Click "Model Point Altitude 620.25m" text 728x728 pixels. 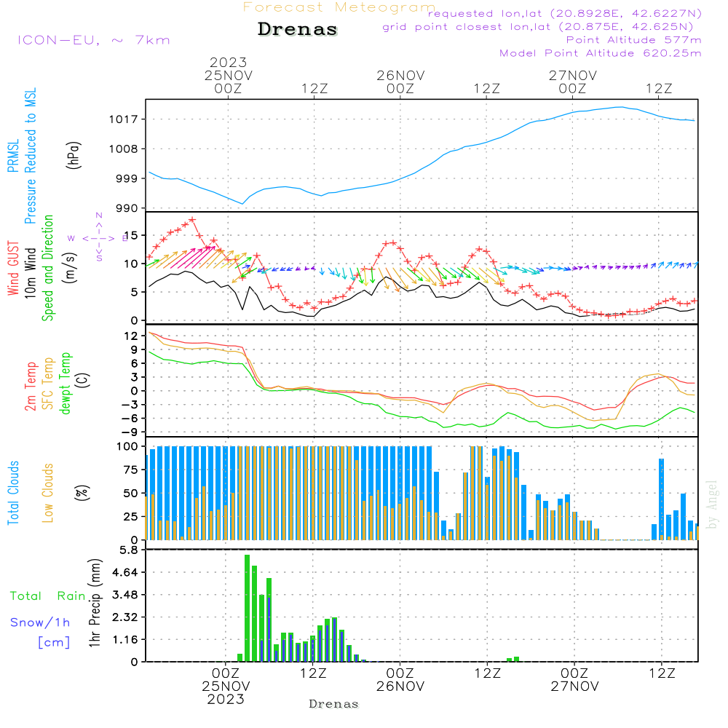click(600, 53)
